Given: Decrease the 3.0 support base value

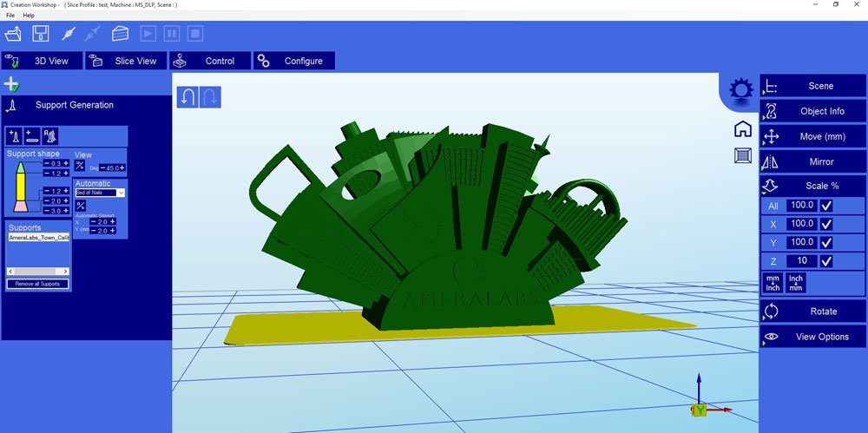Looking at the screenshot, I should (x=47, y=211).
